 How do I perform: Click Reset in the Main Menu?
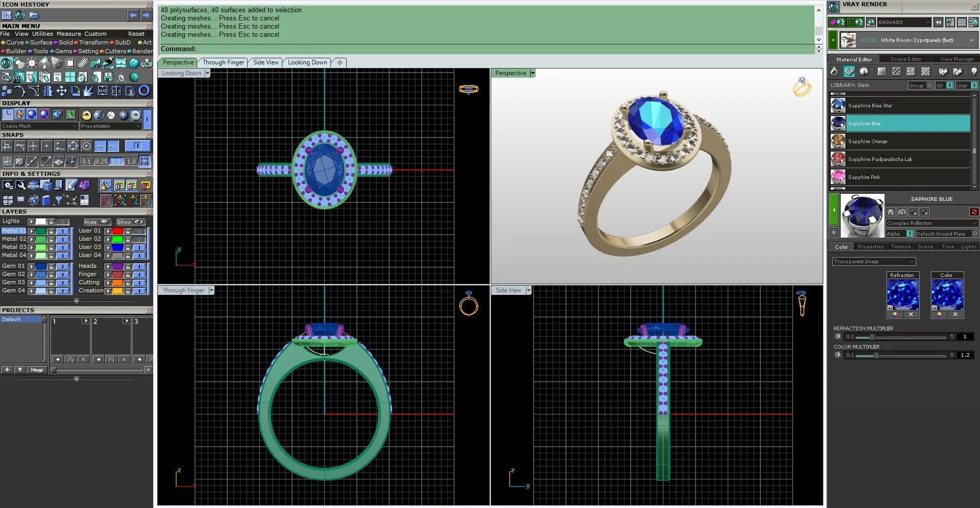point(136,34)
